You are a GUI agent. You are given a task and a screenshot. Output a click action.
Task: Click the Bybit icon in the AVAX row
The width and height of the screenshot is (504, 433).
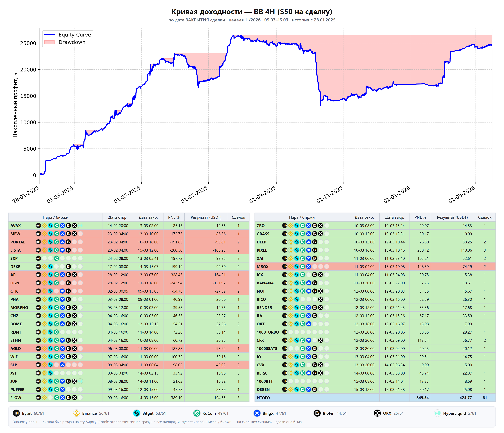click(38, 225)
